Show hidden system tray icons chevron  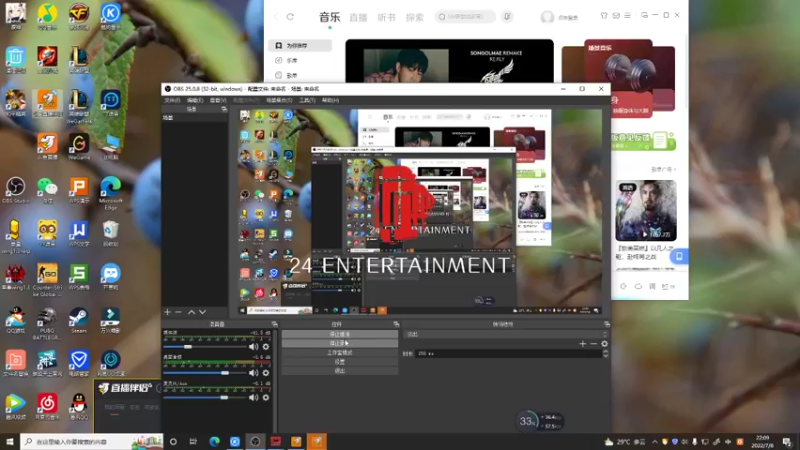click(655, 442)
